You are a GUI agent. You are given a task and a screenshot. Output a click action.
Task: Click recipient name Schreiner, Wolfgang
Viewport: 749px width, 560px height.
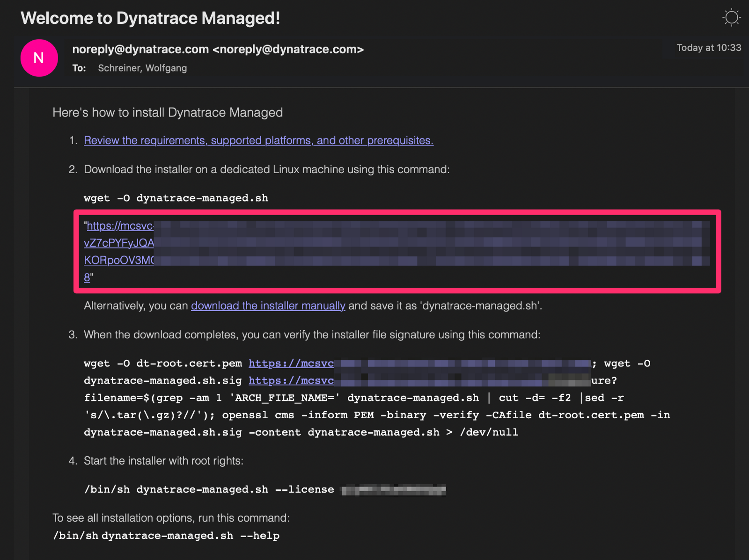[x=142, y=68]
